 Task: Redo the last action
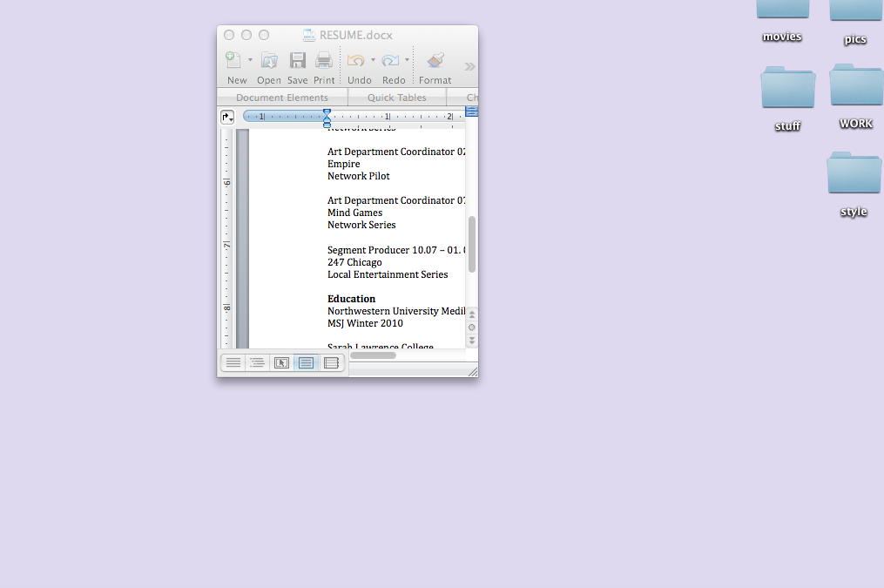coord(390,60)
